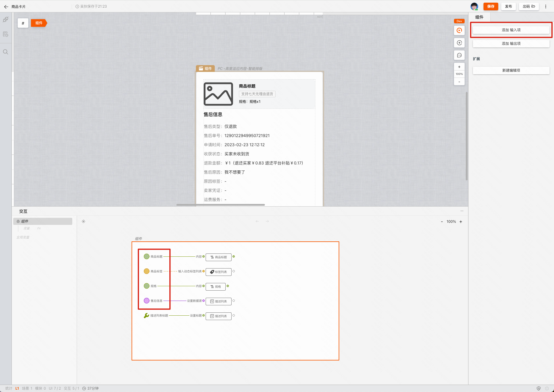The image size is (554, 392).
Task: Click the info icon at bottom right
Action: (x=547, y=388)
